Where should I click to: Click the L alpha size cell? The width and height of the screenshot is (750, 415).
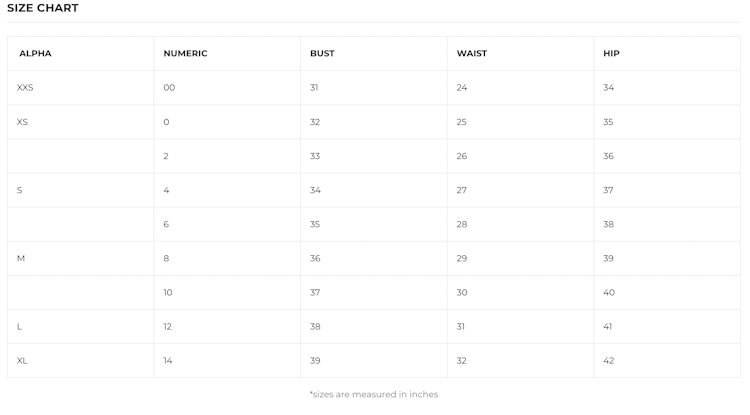pos(20,326)
